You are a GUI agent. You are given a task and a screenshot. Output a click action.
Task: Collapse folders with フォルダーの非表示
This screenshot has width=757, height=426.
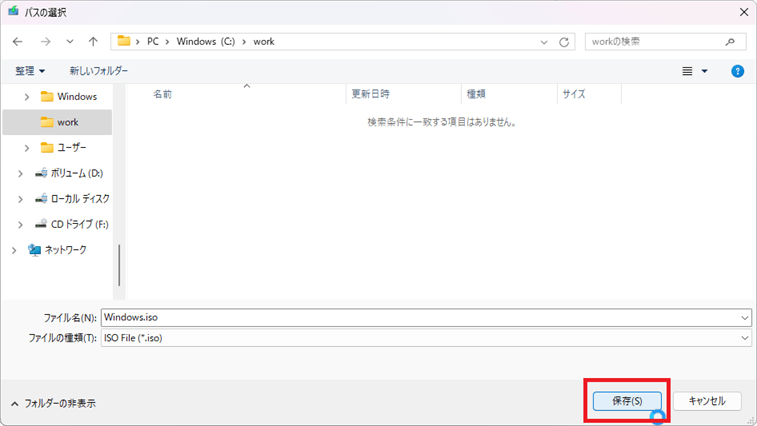53,403
